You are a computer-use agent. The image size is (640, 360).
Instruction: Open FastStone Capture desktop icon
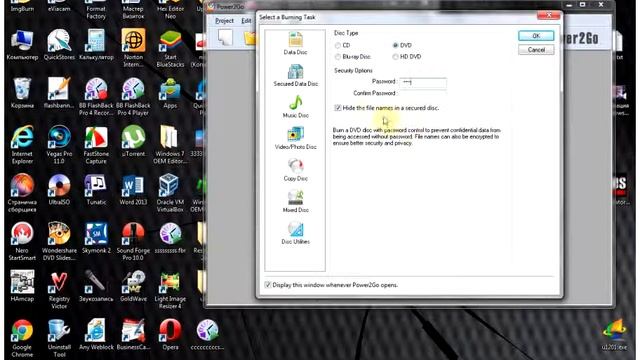click(96, 144)
